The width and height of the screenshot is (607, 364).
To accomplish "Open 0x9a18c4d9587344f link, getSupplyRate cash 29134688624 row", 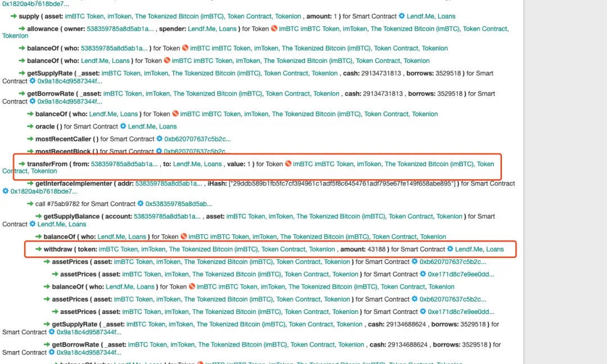I will [x=89, y=333].
